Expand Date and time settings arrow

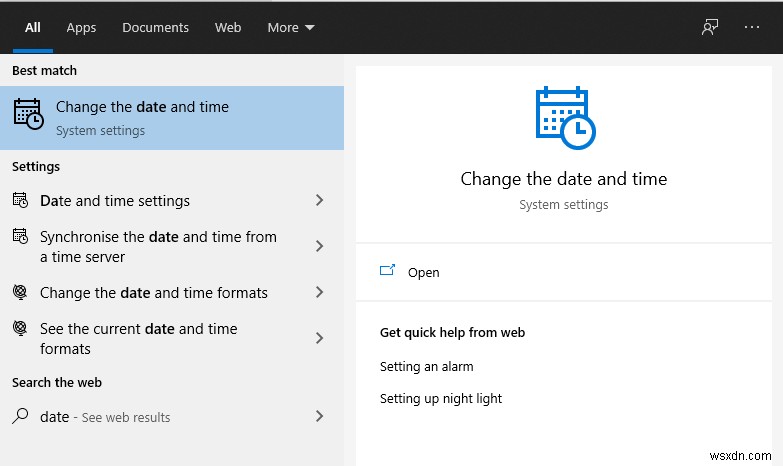coord(319,200)
